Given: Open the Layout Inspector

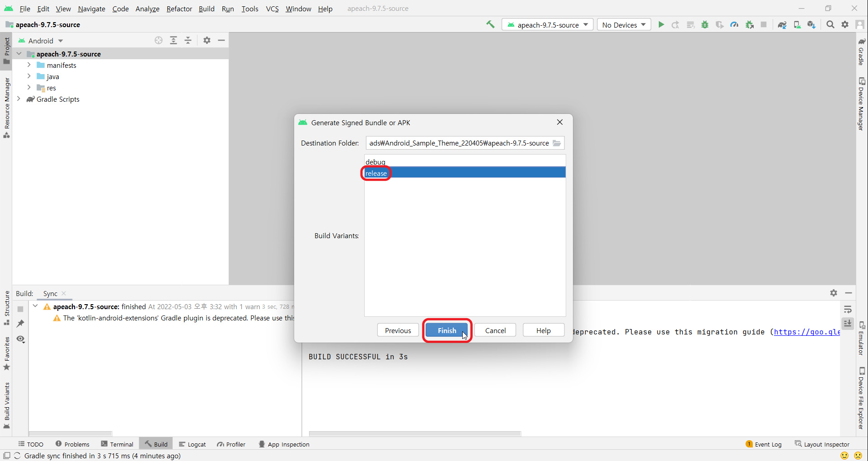Looking at the screenshot, I should click(x=822, y=444).
